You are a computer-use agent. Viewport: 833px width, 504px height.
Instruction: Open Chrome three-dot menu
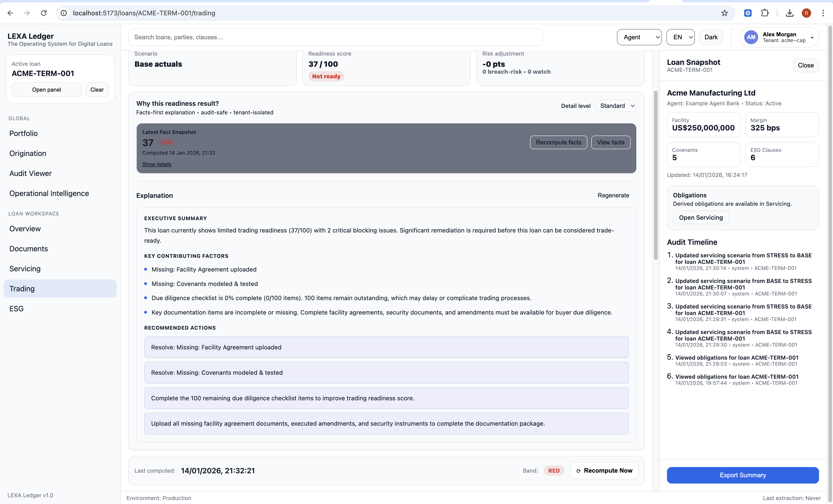(823, 13)
